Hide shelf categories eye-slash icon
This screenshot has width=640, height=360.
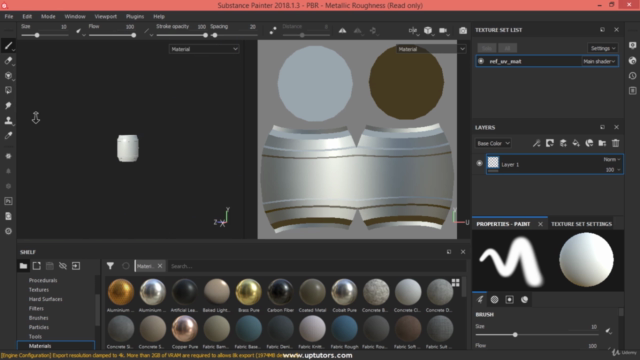click(x=62, y=266)
